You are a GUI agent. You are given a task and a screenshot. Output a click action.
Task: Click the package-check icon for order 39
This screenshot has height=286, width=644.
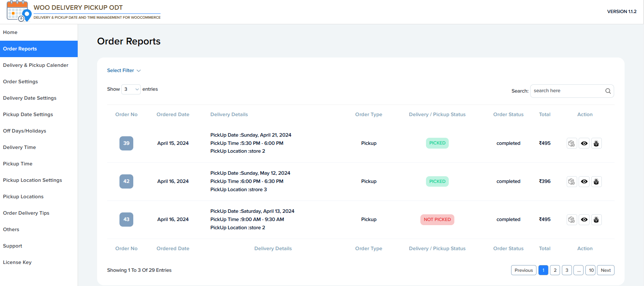[572, 143]
